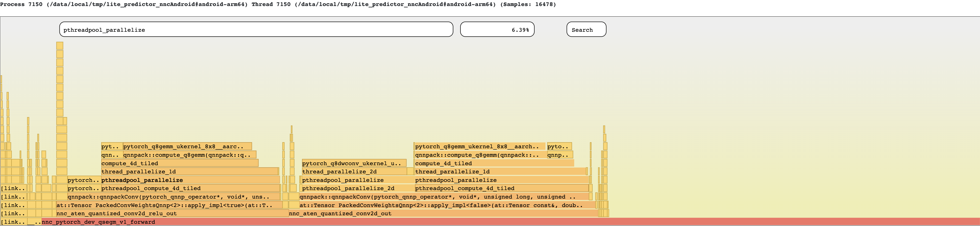Select [link.. frame in the conv2d_relu_out row
Screen dimensions: 980x227
(x=13, y=214)
